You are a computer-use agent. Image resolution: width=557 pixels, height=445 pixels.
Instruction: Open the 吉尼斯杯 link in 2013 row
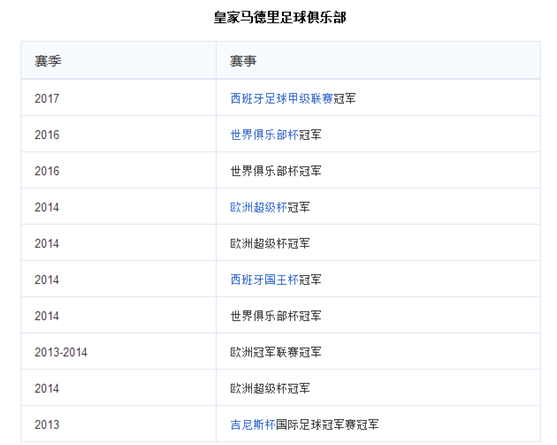click(x=253, y=424)
